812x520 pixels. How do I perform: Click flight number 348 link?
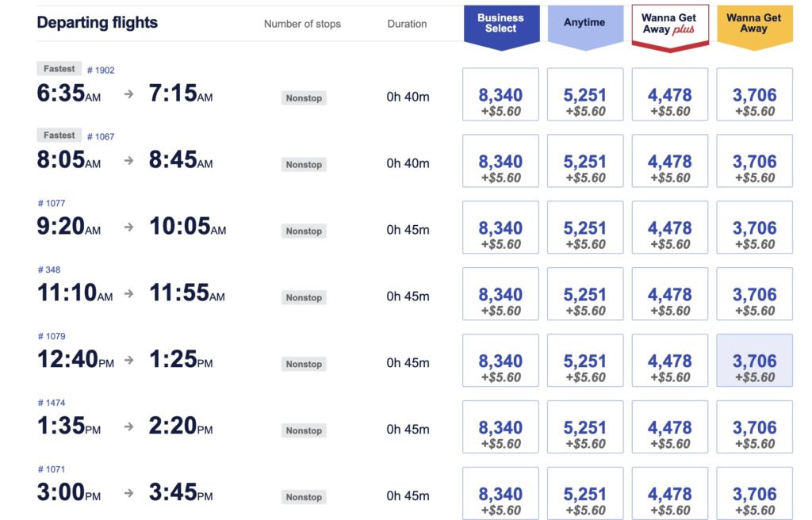pos(49,270)
